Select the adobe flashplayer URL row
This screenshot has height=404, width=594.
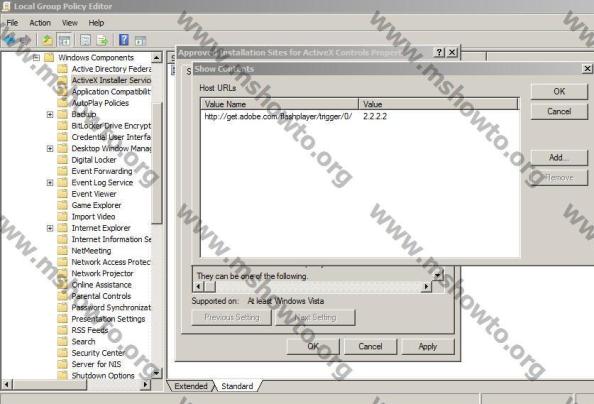click(359, 116)
